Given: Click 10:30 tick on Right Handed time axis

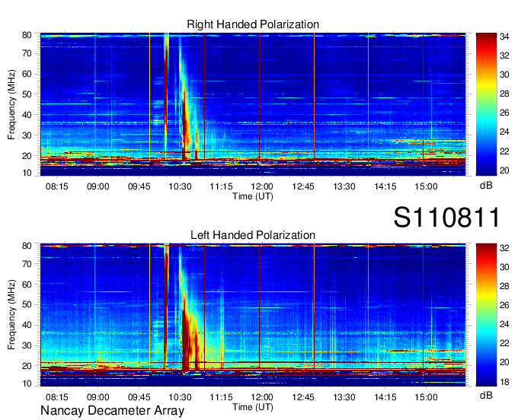Looking at the screenshot, I should [x=180, y=186].
